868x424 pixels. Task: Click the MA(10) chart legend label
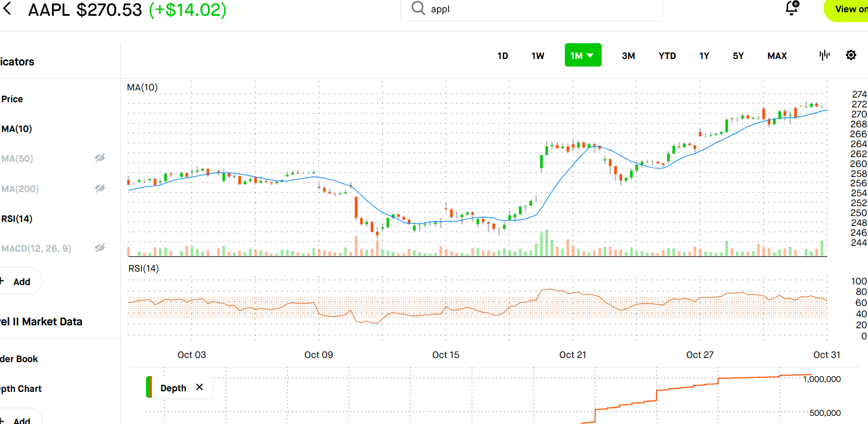[x=142, y=88]
